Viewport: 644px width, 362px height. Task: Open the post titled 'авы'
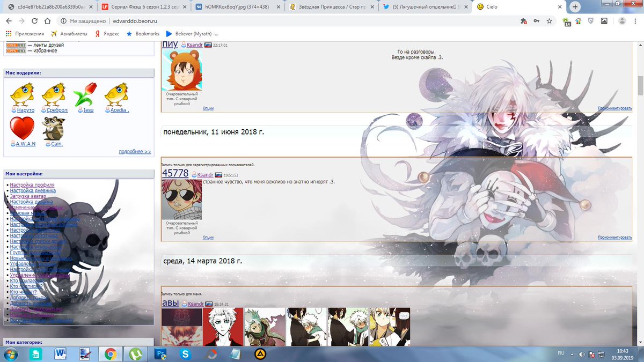pyautogui.click(x=170, y=303)
